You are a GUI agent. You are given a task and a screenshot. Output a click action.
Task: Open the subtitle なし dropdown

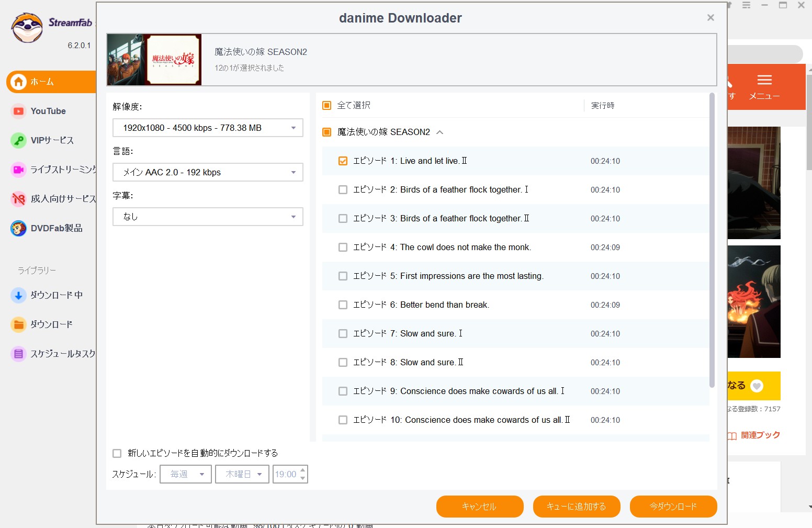pos(208,217)
